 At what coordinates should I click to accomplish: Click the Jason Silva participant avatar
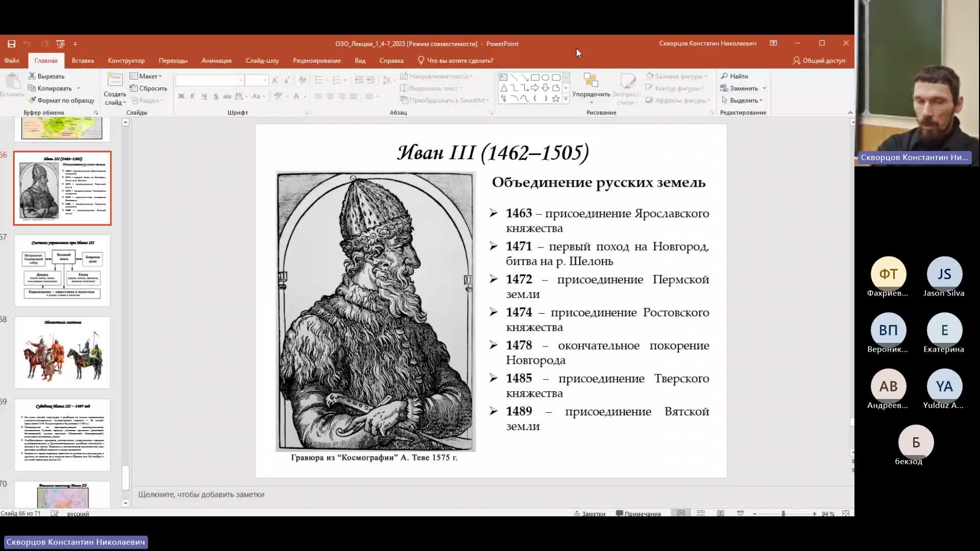944,274
